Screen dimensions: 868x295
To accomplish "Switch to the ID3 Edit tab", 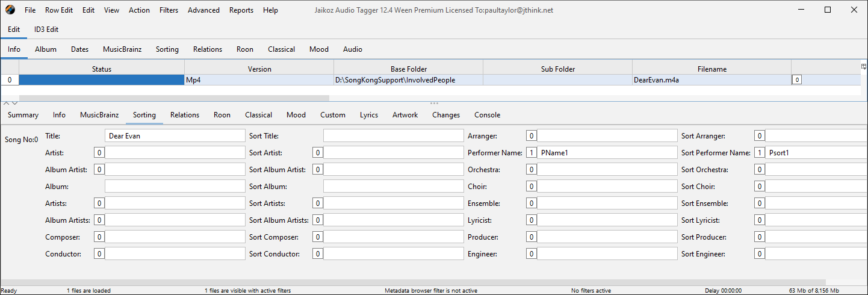I will tap(46, 29).
